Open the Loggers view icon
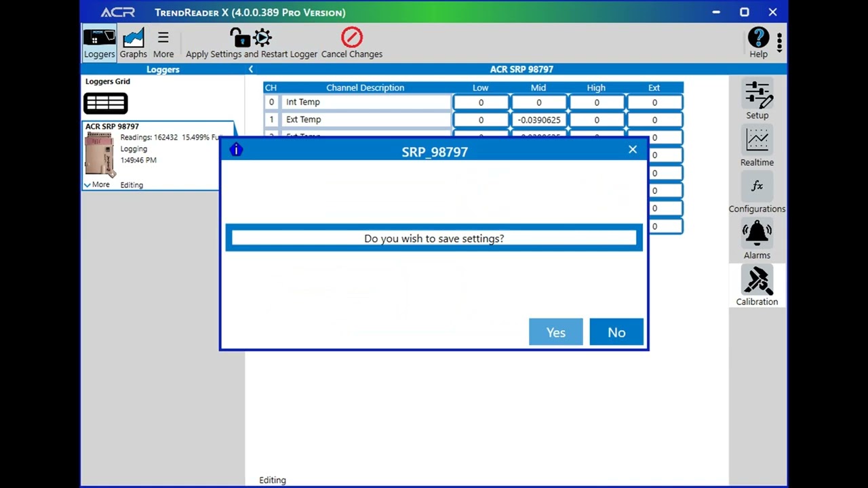 99,43
